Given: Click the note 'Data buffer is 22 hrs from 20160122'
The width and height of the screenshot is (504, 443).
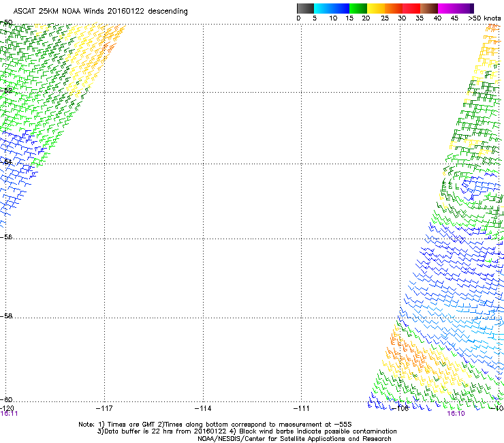Looking at the screenshot, I should click(x=161, y=431).
